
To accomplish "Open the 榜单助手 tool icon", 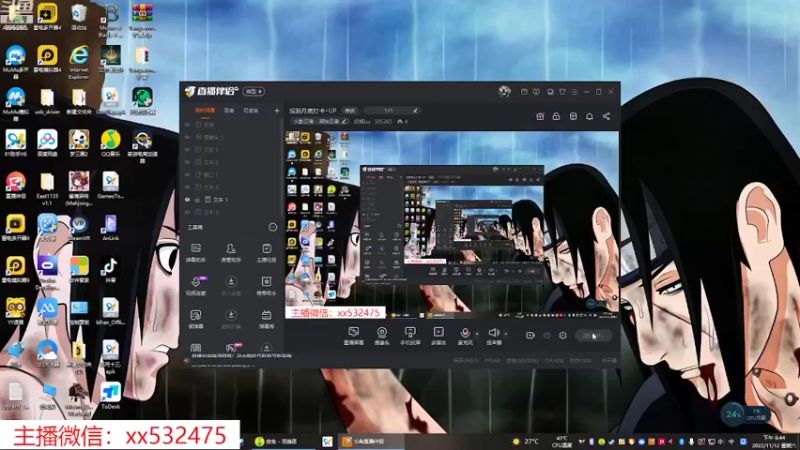I will [x=266, y=286].
